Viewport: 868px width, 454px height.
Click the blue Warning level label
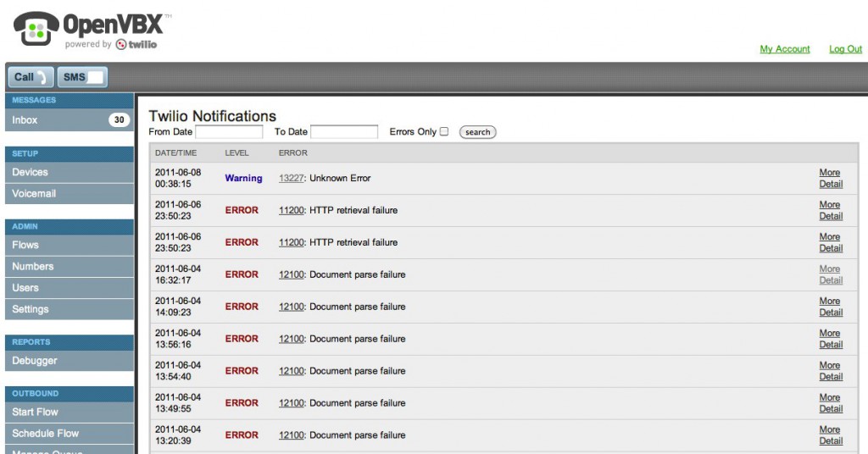(243, 178)
